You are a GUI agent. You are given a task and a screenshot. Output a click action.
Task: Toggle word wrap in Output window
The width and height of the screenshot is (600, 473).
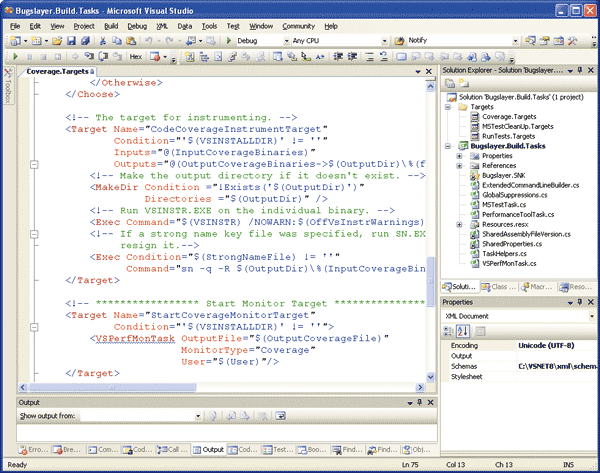(280, 416)
